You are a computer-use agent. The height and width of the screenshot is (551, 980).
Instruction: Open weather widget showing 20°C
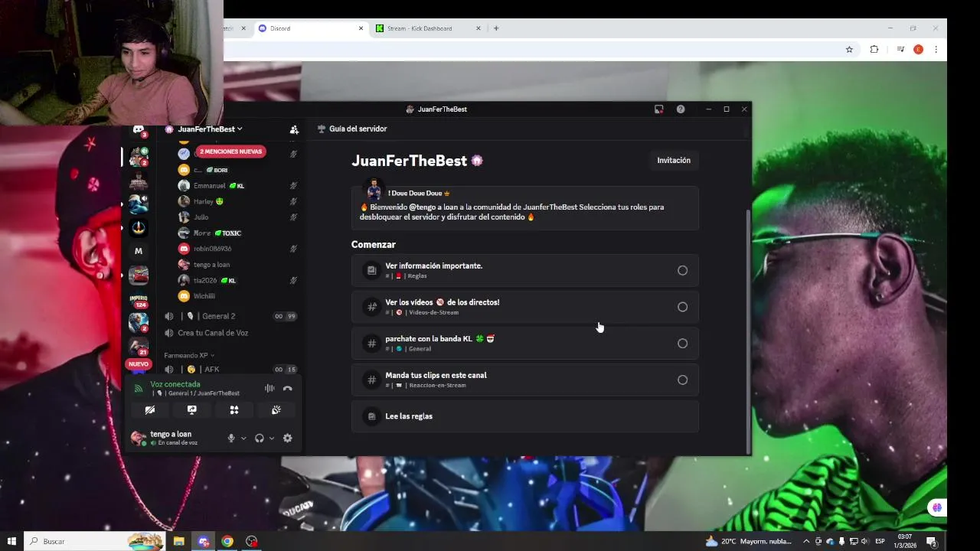[749, 541]
